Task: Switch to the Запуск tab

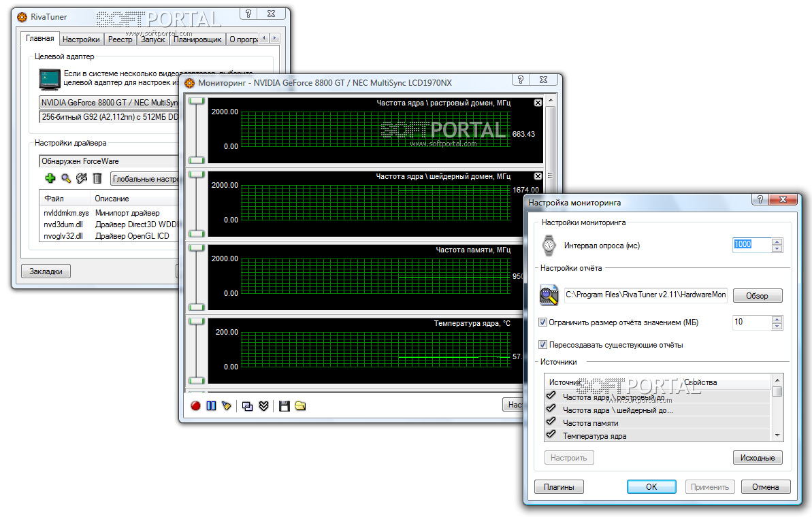Action: pyautogui.click(x=152, y=39)
